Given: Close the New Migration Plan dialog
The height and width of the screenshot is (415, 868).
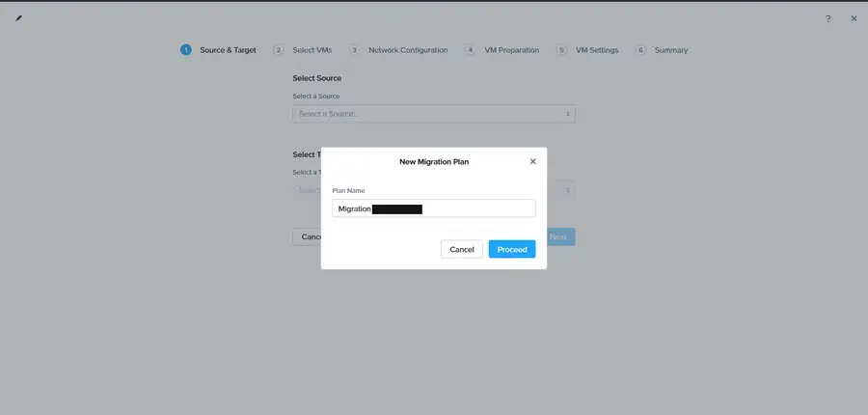Looking at the screenshot, I should click(533, 162).
